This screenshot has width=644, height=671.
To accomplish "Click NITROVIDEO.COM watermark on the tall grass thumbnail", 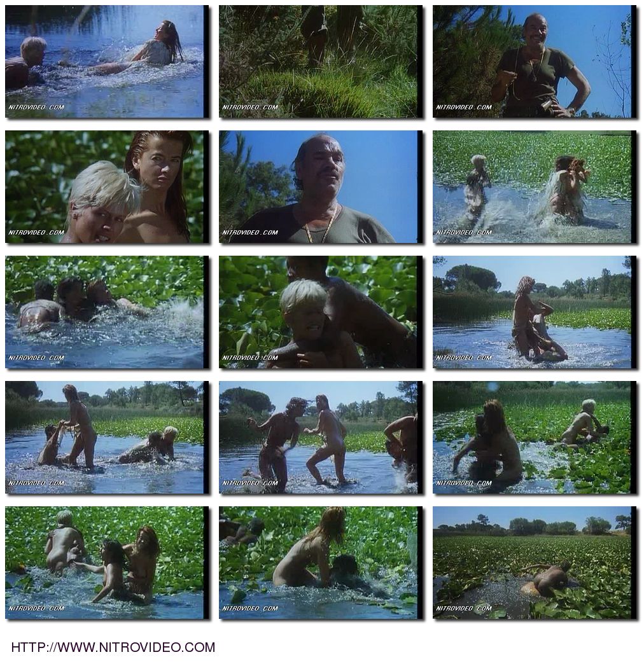I will [251, 107].
